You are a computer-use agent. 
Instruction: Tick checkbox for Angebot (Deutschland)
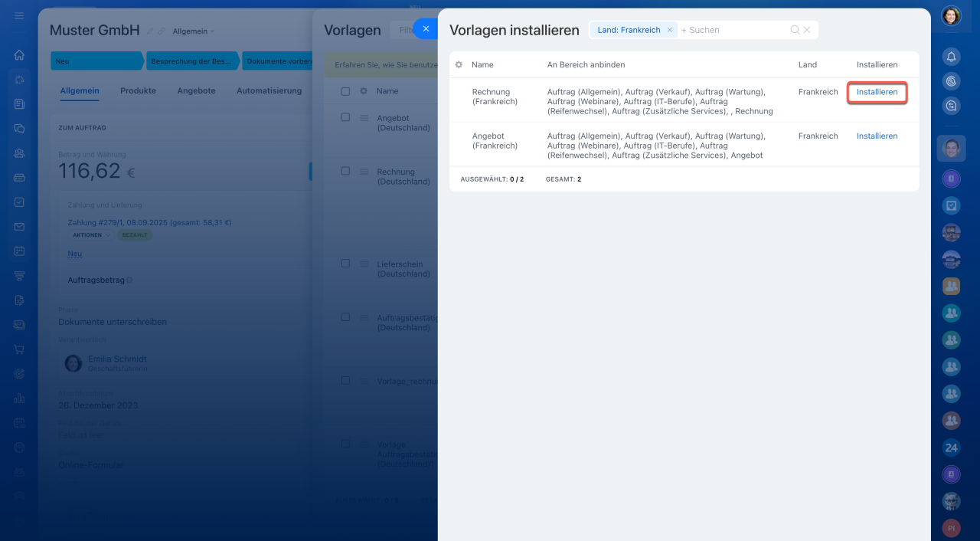click(x=345, y=117)
